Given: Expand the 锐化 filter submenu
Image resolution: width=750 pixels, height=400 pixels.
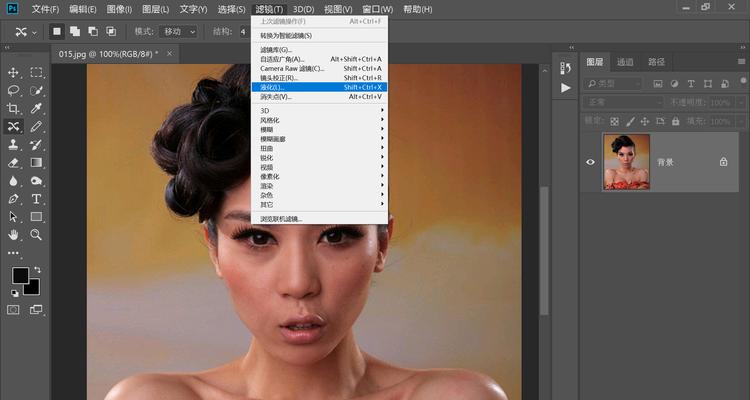Looking at the screenshot, I should 319,158.
